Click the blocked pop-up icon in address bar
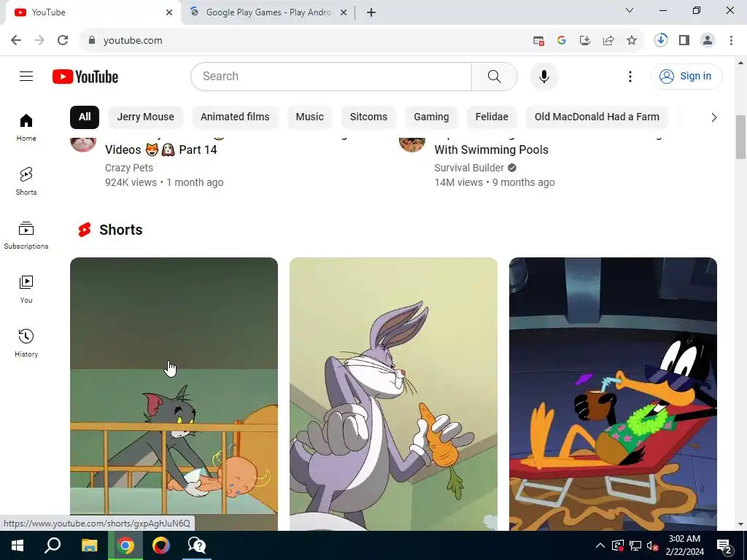 pyautogui.click(x=538, y=41)
